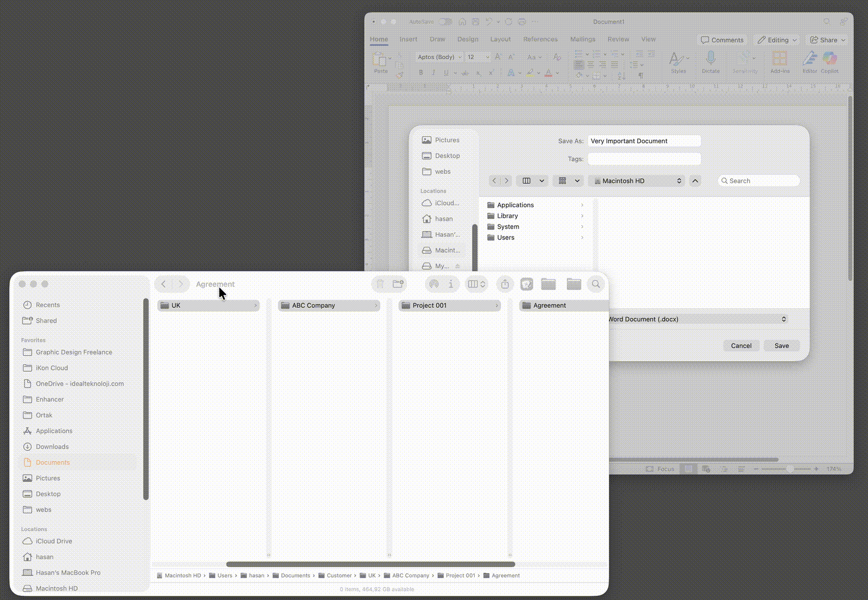Click the Cancel button in the dialog
This screenshot has height=600, width=868.
pyautogui.click(x=741, y=346)
